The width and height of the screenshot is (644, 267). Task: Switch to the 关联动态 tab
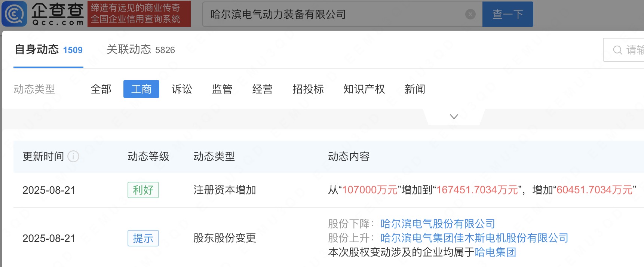click(141, 50)
